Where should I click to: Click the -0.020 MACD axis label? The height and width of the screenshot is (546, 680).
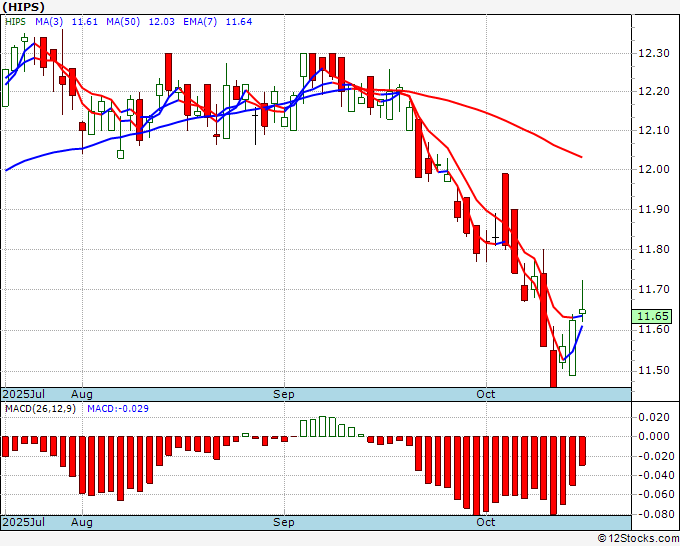[654, 456]
